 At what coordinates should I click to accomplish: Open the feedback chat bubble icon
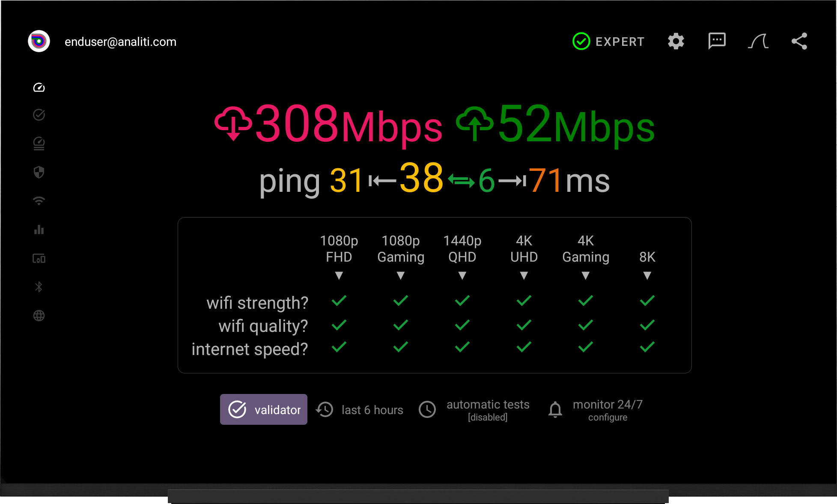pyautogui.click(x=717, y=42)
